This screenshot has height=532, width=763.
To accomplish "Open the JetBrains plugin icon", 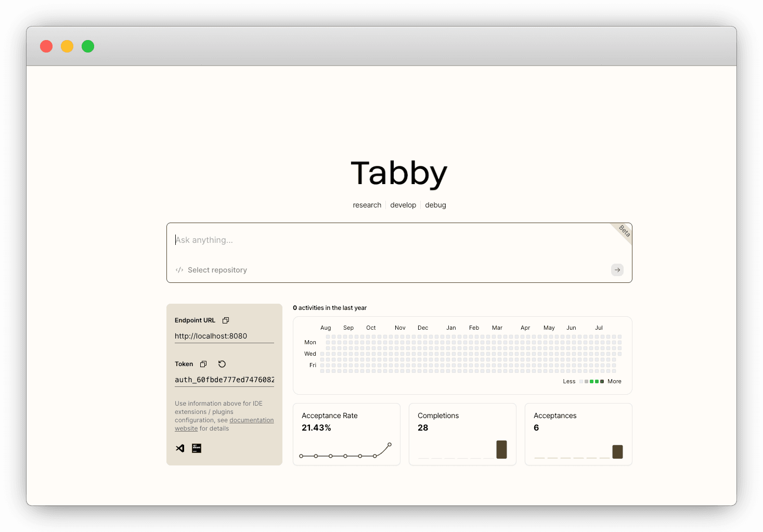I will (x=196, y=448).
